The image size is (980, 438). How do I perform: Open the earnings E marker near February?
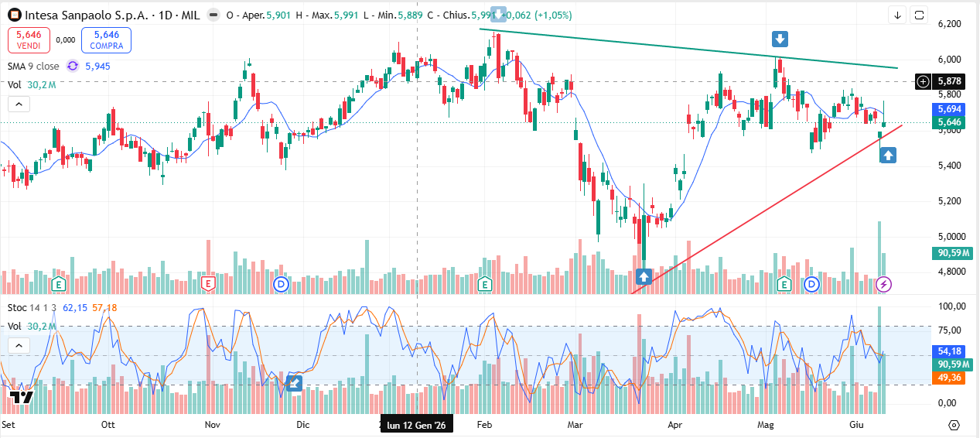(x=485, y=285)
